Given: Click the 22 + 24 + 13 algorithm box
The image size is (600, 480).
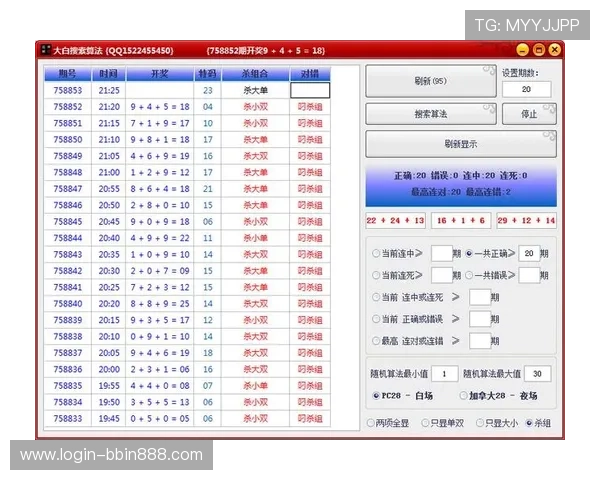Looking at the screenshot, I should coord(396,220).
